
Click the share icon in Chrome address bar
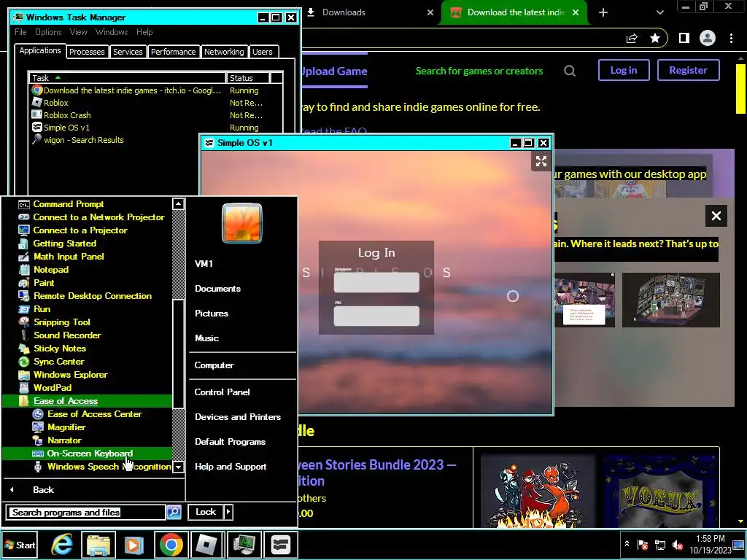(x=632, y=38)
